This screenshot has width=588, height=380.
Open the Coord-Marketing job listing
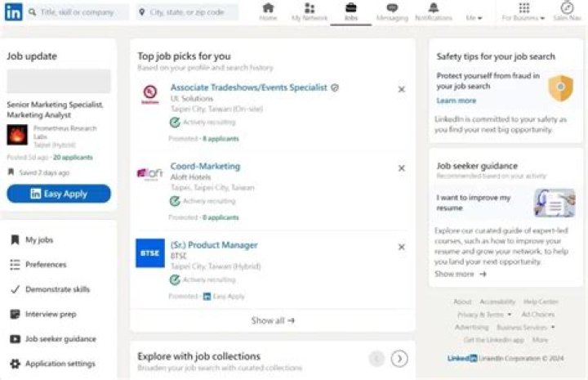(205, 166)
